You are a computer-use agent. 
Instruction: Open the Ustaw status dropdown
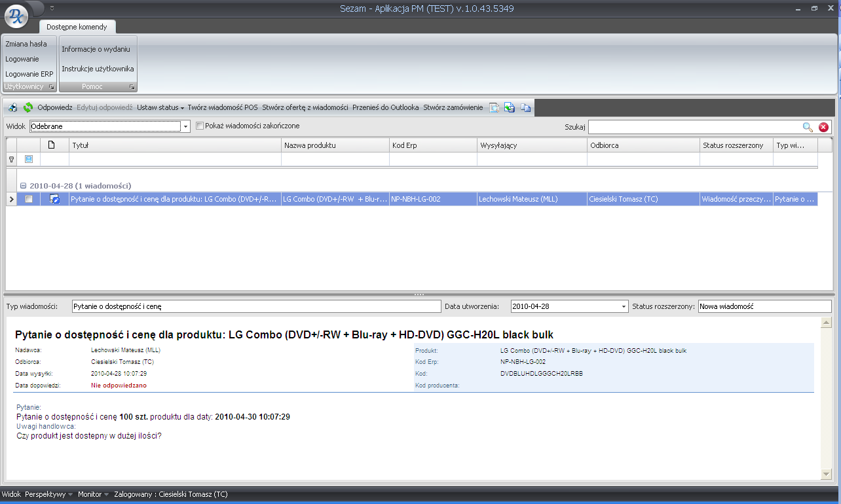click(x=160, y=107)
